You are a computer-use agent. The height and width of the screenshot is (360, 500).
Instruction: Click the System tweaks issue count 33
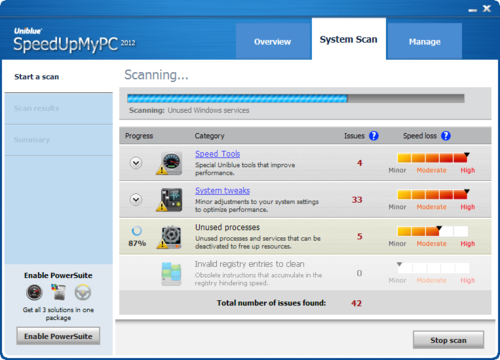click(357, 200)
